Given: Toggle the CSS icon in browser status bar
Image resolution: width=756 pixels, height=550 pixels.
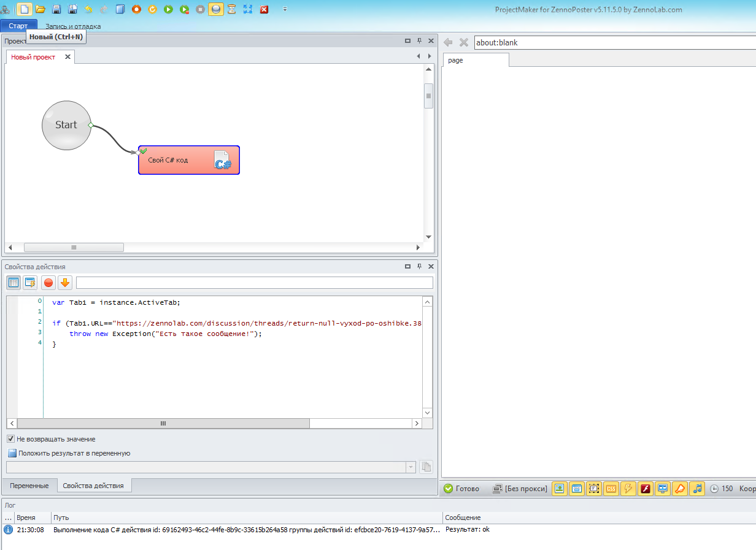Looking at the screenshot, I should (611, 489).
